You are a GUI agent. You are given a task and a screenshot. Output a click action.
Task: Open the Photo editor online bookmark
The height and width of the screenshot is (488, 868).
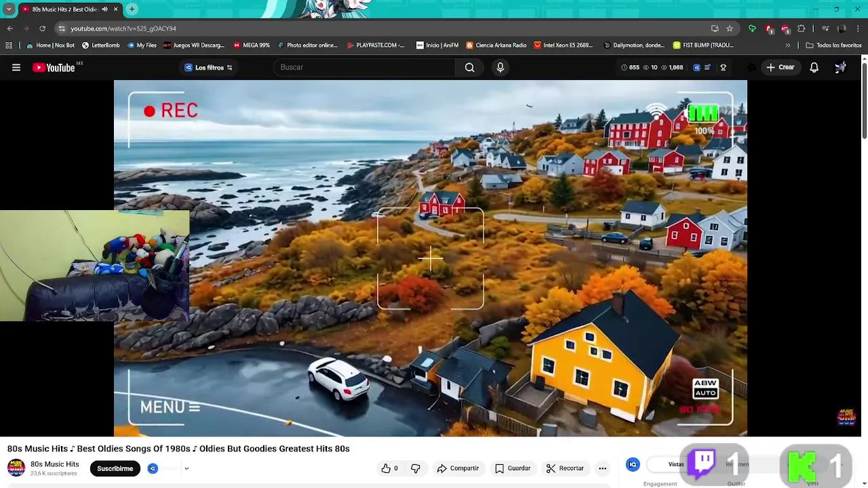click(x=307, y=45)
